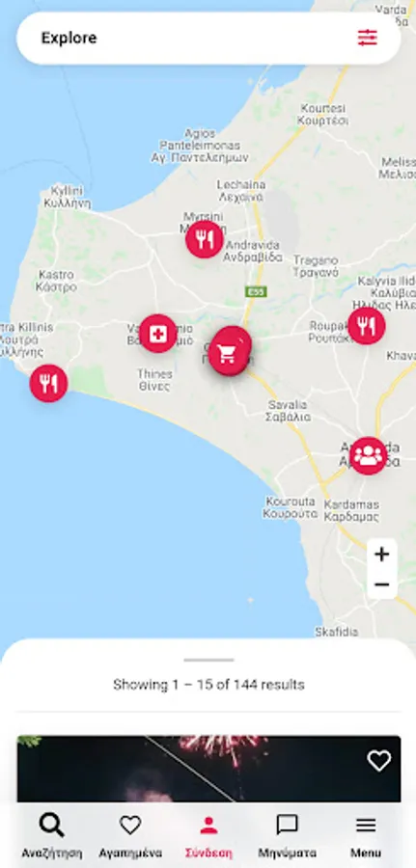Select the coastal restaurant marker near Loutra Killinis
Image resolution: width=416 pixels, height=868 pixels.
(x=49, y=383)
